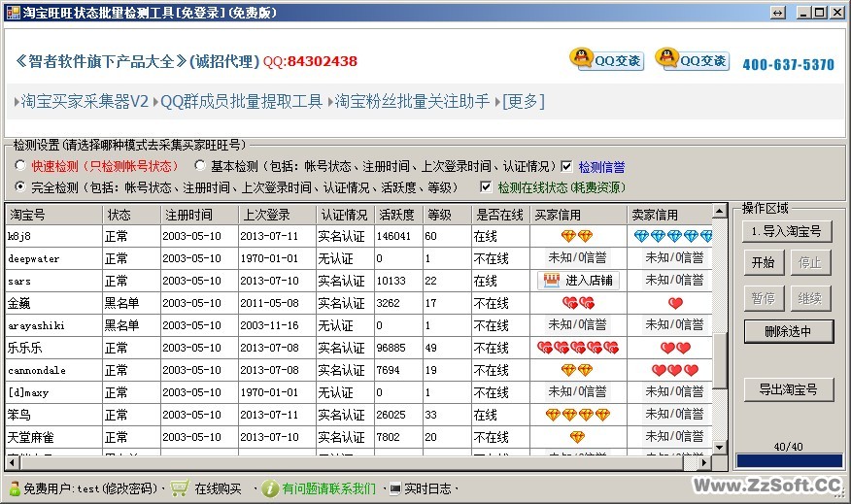Click the 实时日志 log icon in status bar
Viewport: 851px width, 504px height.
(x=395, y=487)
